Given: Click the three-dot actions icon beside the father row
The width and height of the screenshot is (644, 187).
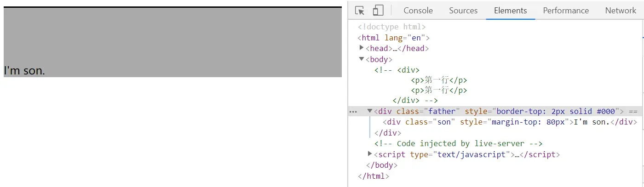Looking at the screenshot, I should 353,112.
